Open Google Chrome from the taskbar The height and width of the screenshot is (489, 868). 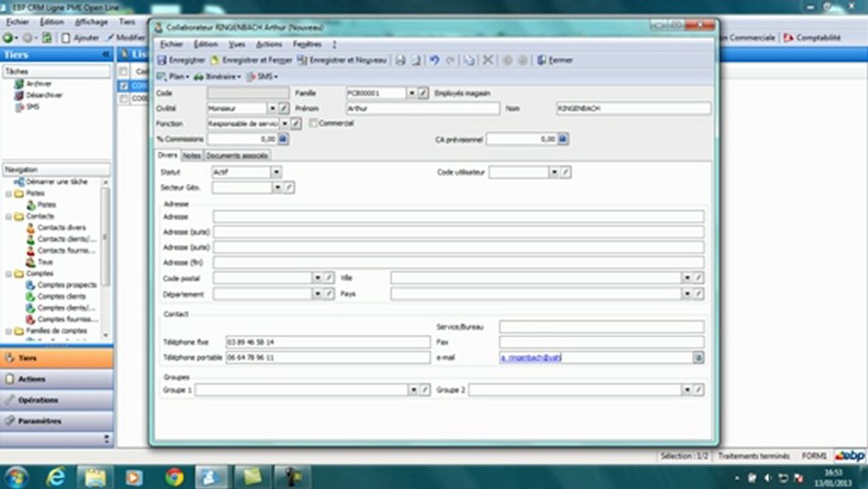174,477
